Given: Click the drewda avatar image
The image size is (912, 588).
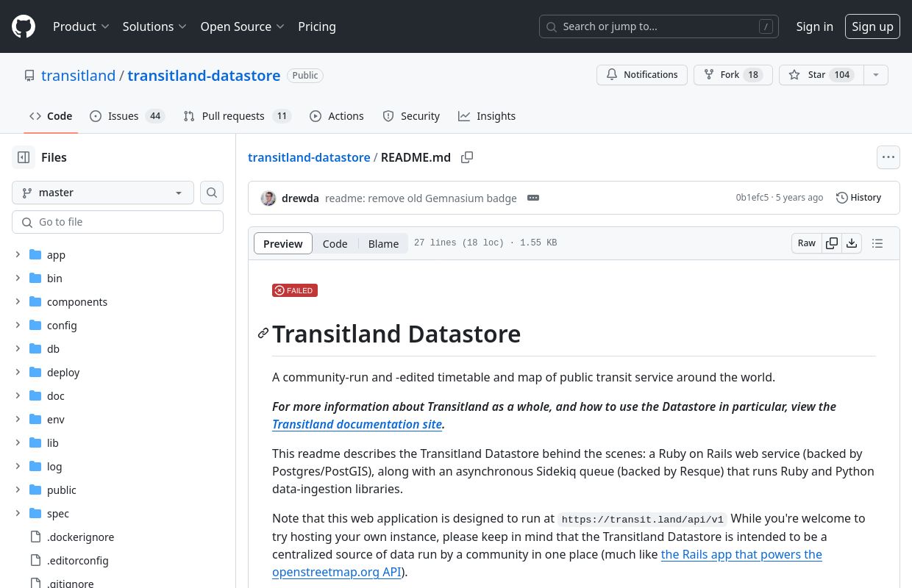Looking at the screenshot, I should [268, 198].
